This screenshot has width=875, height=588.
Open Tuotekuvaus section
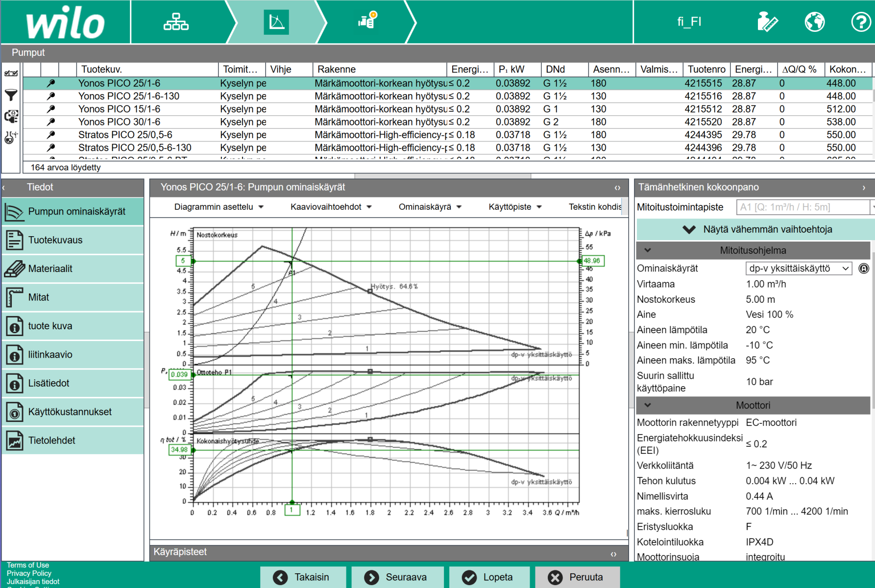pyautogui.click(x=73, y=240)
